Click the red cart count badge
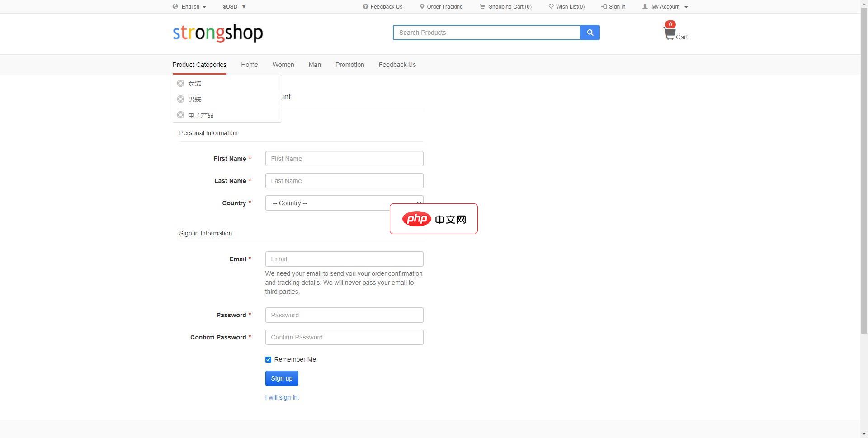 click(x=670, y=24)
